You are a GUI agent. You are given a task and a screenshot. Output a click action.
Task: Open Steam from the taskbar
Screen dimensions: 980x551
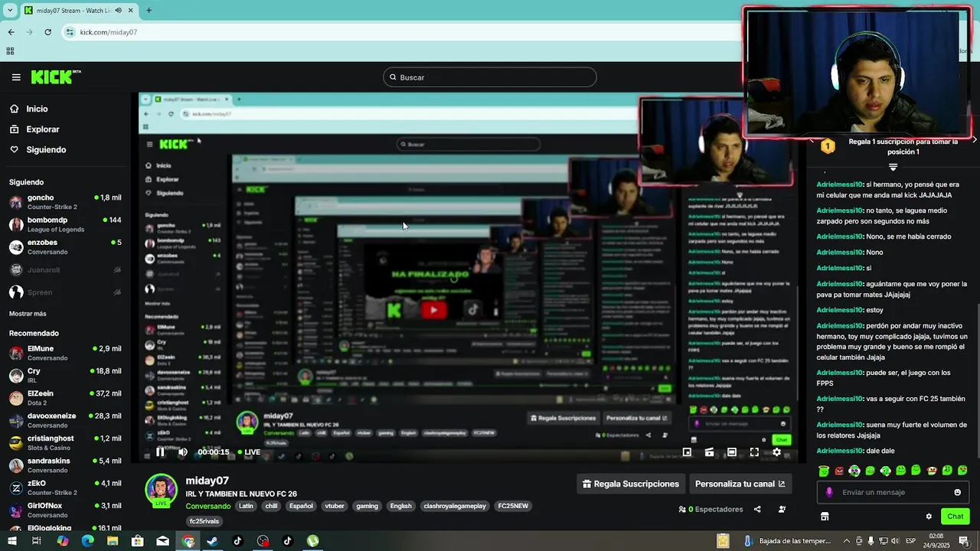pyautogui.click(x=212, y=541)
